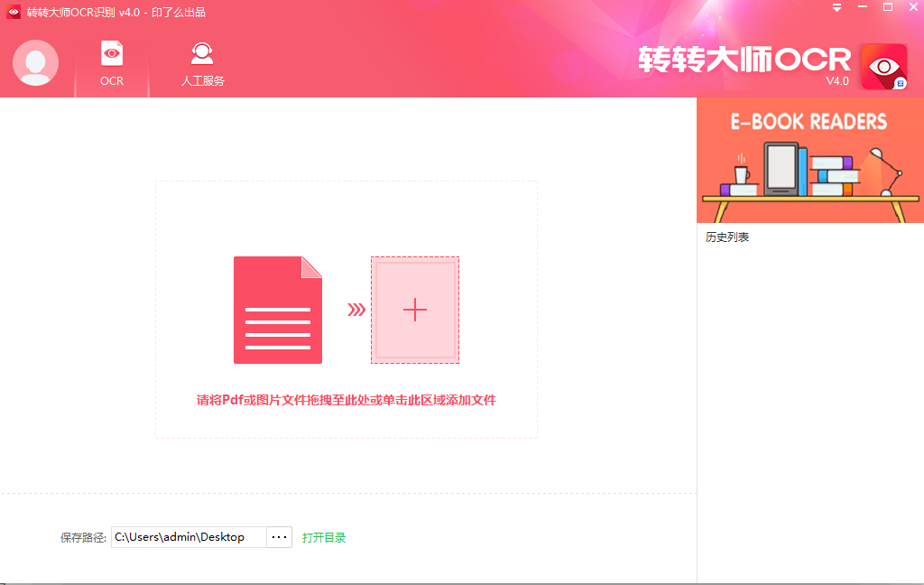Select the OCR camera icon in the toolbar
This screenshot has width=924, height=585.
point(111,55)
